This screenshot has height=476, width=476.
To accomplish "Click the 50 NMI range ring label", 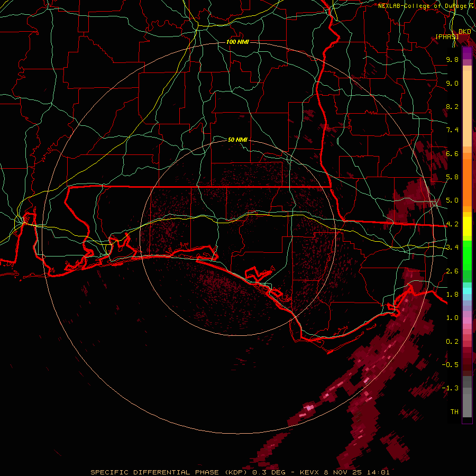I will [x=237, y=140].
